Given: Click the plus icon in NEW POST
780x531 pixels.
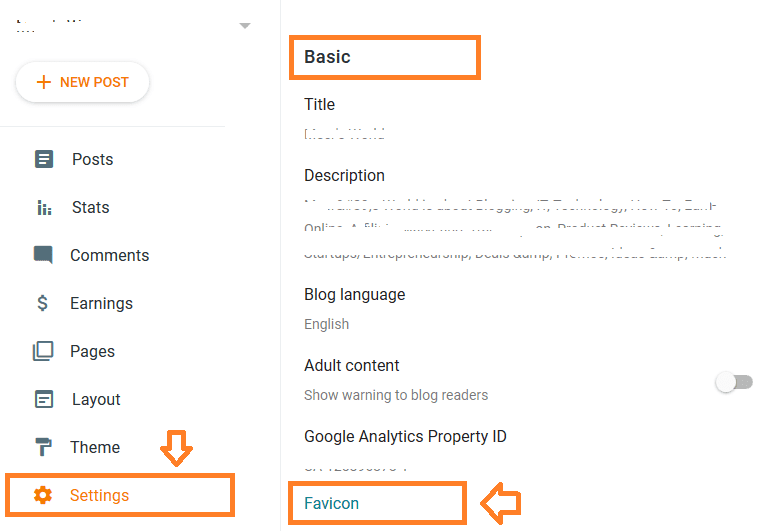Looking at the screenshot, I should tap(44, 82).
